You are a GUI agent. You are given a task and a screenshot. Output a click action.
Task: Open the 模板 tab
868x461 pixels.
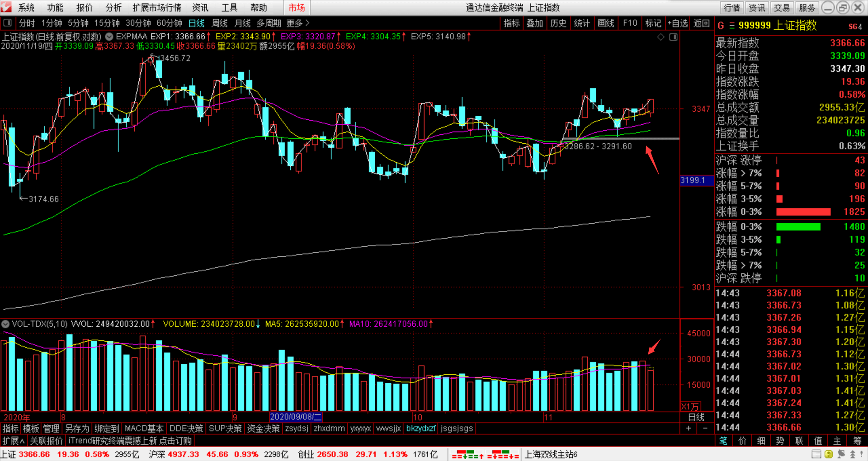point(31,428)
